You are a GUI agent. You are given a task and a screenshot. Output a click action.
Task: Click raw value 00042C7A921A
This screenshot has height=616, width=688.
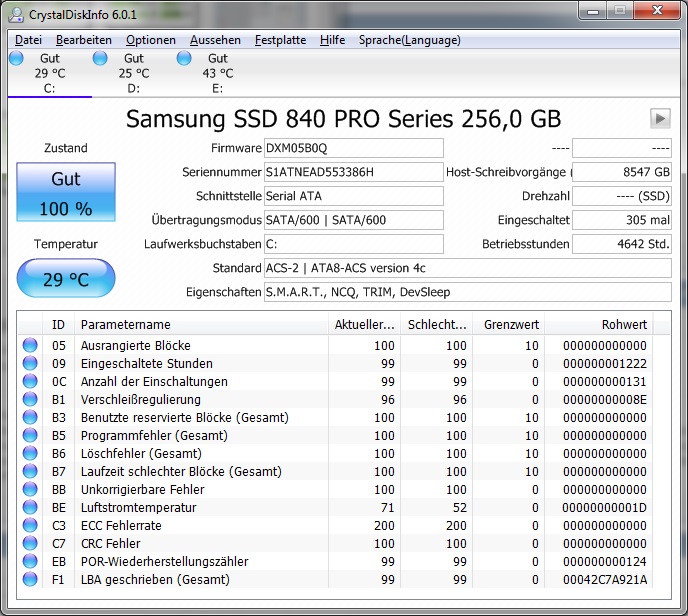pyautogui.click(x=605, y=579)
